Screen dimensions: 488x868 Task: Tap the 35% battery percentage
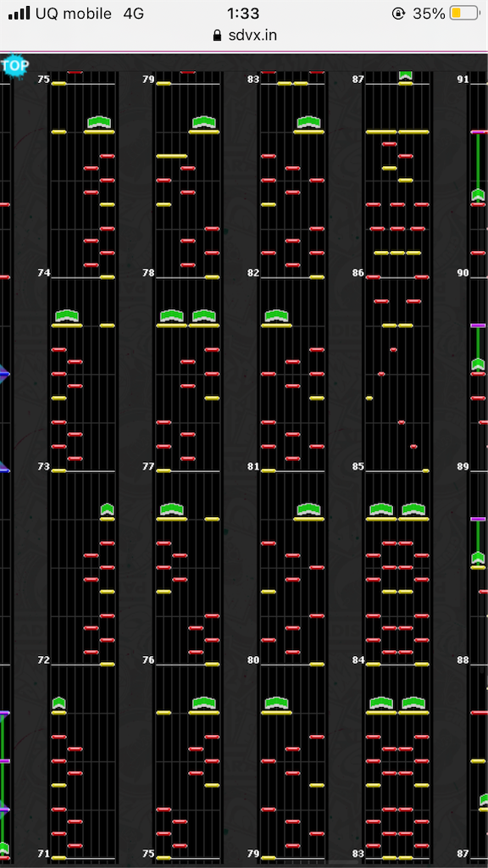tap(429, 14)
